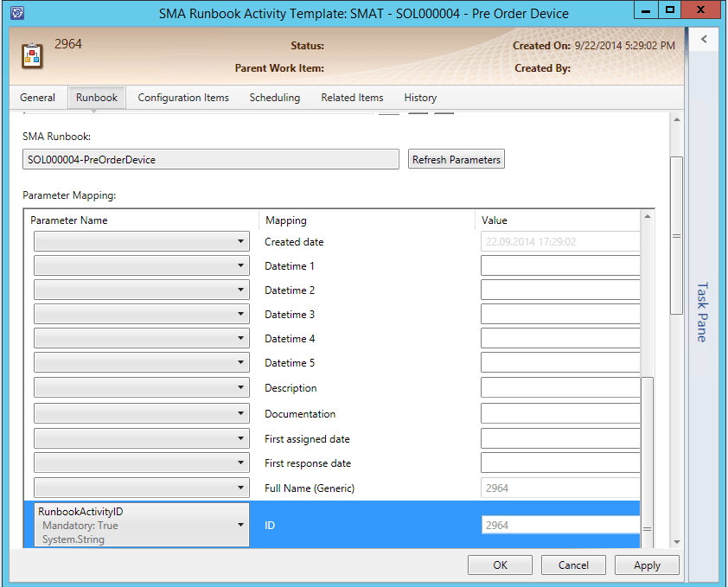Click the form scroll down arrow
Image resolution: width=728 pixels, height=587 pixels.
point(677,541)
